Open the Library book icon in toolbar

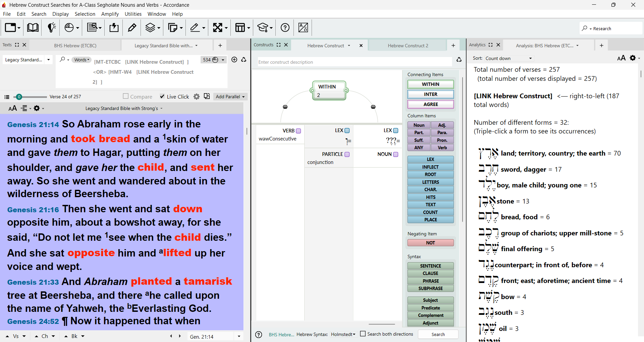click(33, 27)
